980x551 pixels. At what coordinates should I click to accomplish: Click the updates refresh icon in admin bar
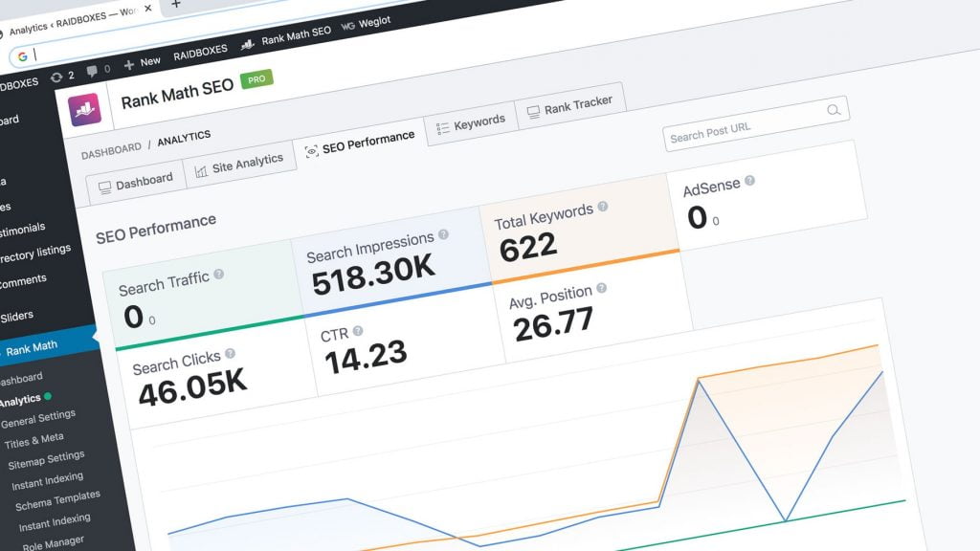(56, 77)
